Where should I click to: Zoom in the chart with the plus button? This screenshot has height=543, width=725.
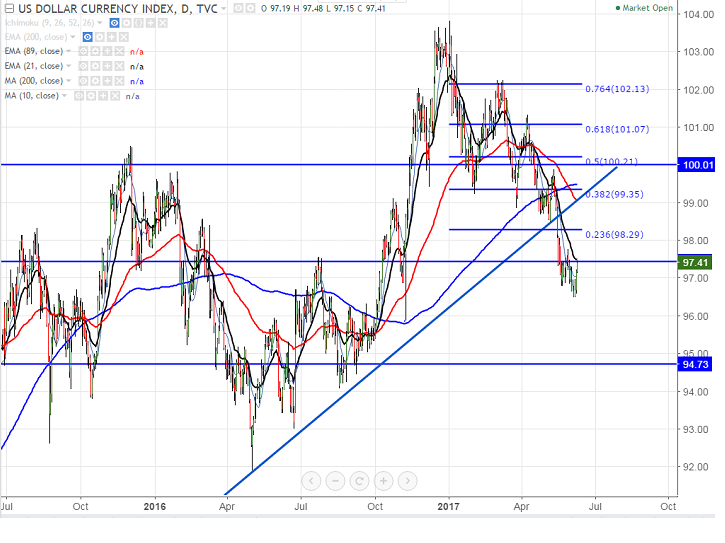[x=383, y=481]
